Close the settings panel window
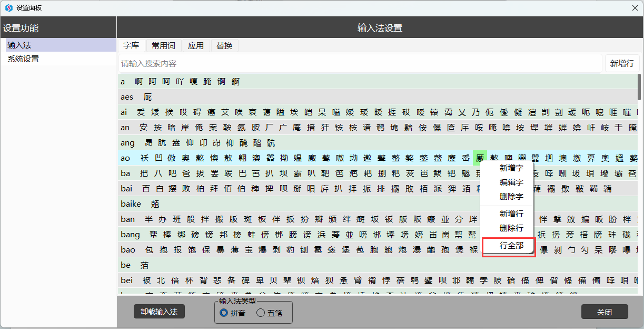Screen dimensions: 644x329 click(x=634, y=8)
